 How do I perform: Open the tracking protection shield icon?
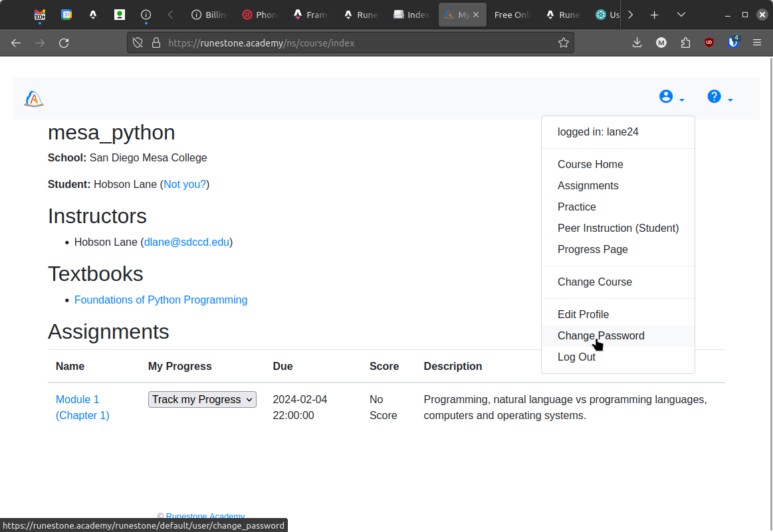click(x=138, y=43)
